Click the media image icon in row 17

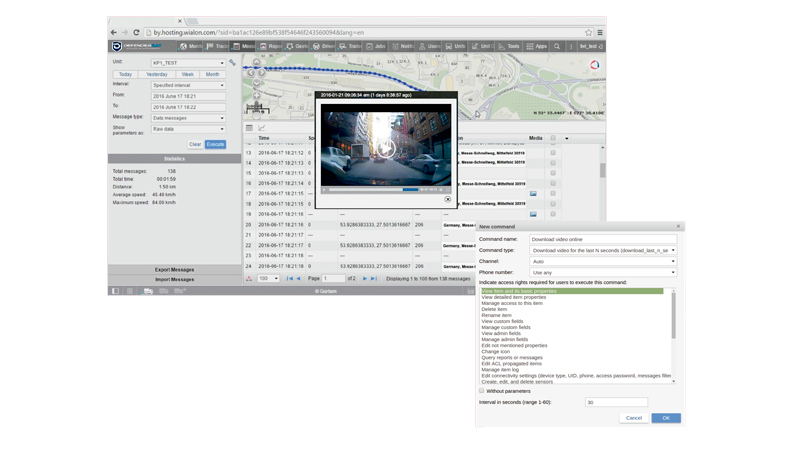coord(533,194)
